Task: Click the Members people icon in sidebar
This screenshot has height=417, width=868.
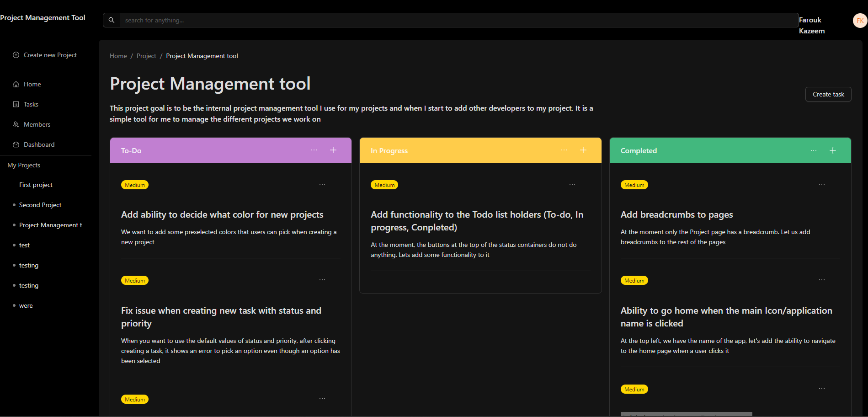Action: 16,124
